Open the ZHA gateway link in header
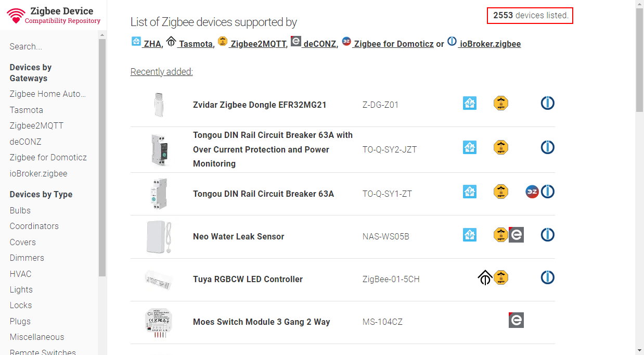 point(147,44)
